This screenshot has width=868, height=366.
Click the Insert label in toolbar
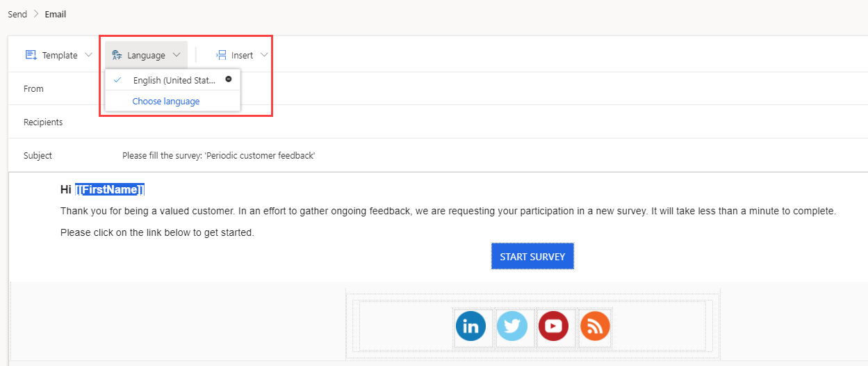coord(243,55)
